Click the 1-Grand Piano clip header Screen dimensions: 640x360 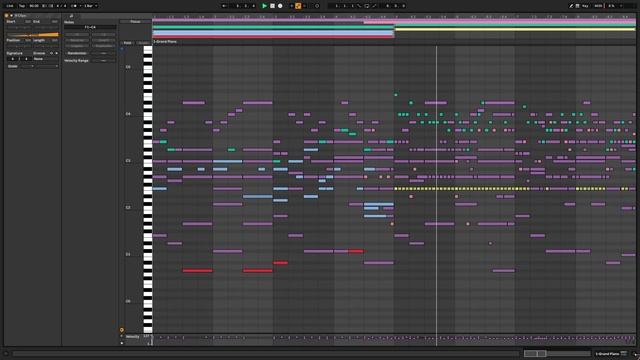(x=165, y=42)
